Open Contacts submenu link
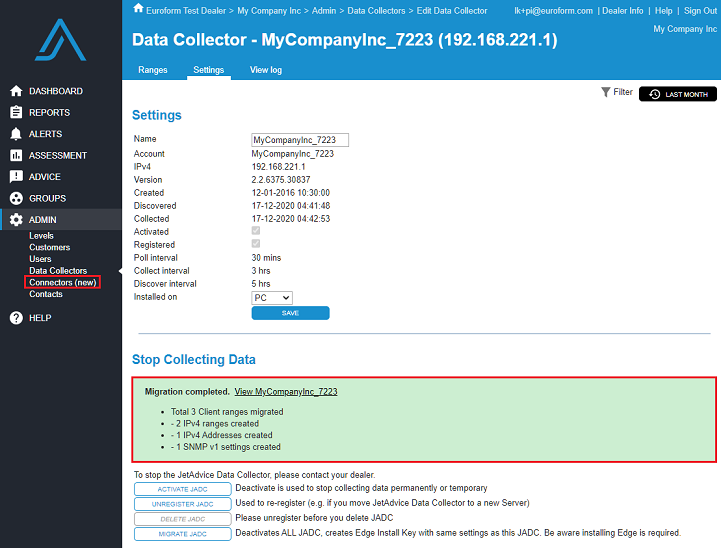This screenshot has width=721, height=548. 46,294
